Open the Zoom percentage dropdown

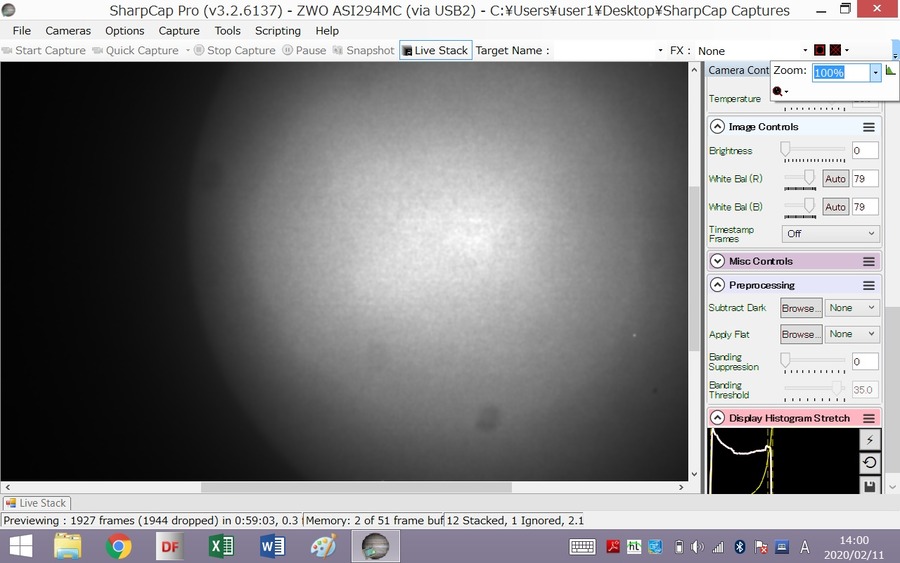875,72
